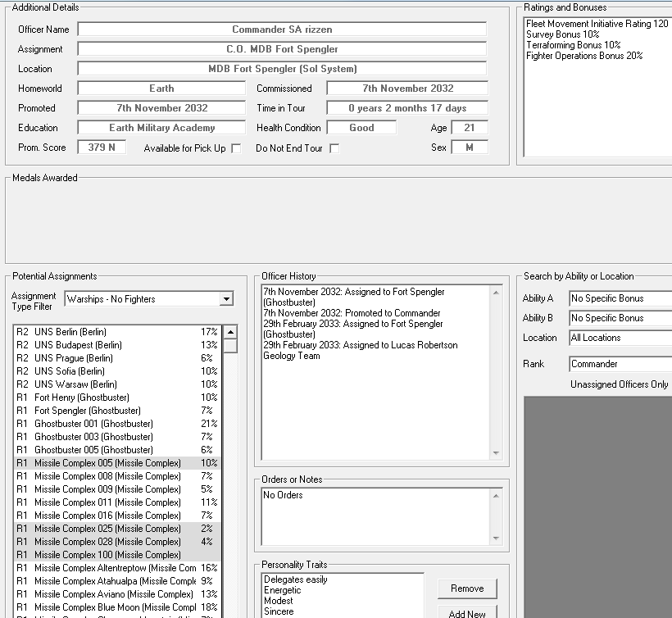Click the Age field
This screenshot has height=618, width=672.
pos(470,128)
